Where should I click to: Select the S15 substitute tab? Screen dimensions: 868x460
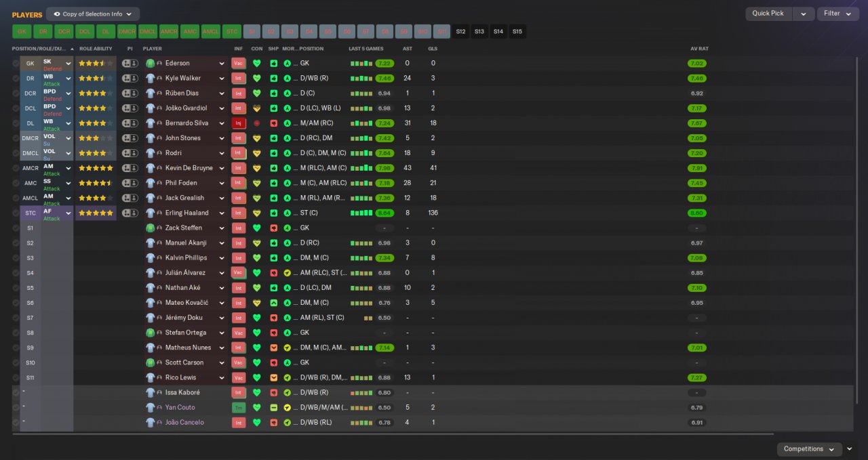coord(517,31)
